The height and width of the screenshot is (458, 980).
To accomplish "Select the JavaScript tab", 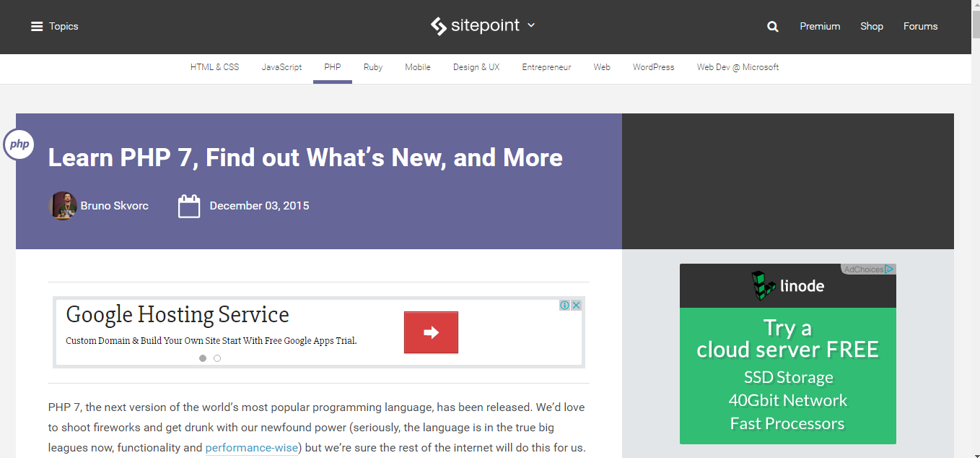I will (281, 67).
